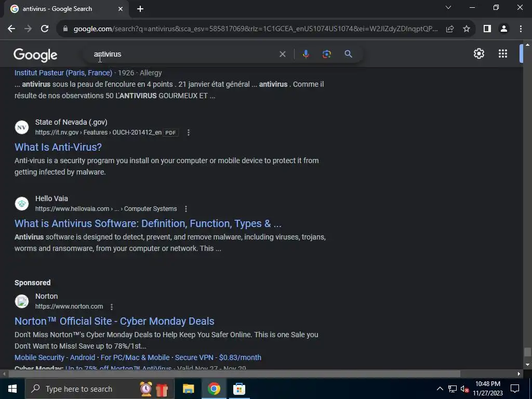Go back to the previous page
532x399 pixels.
[x=11, y=29]
